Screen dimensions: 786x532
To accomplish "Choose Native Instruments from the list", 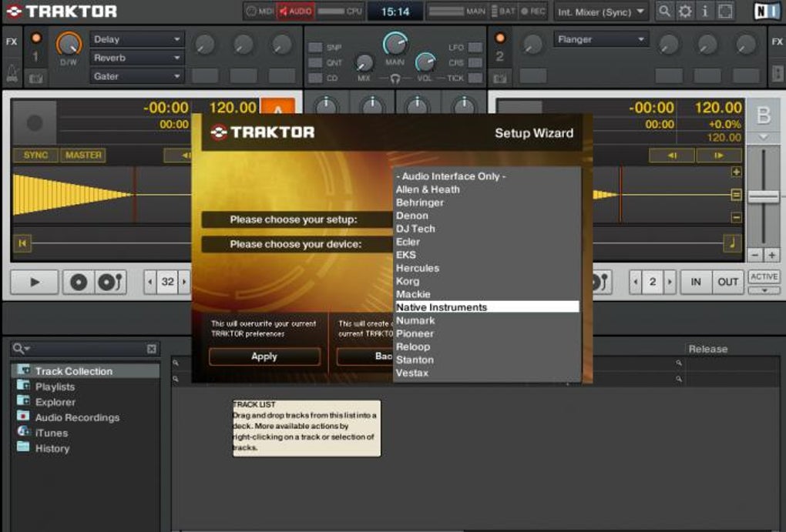I will click(x=487, y=307).
